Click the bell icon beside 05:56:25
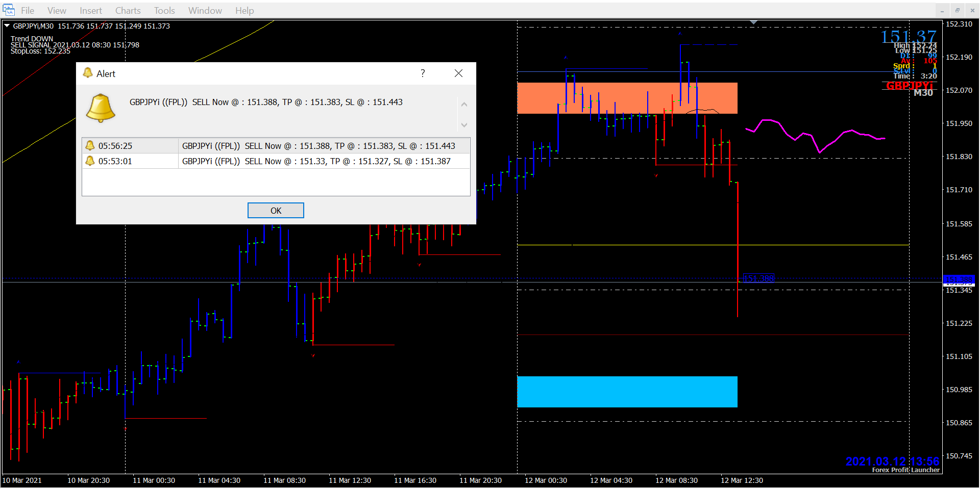The width and height of the screenshot is (980, 489). click(x=90, y=146)
